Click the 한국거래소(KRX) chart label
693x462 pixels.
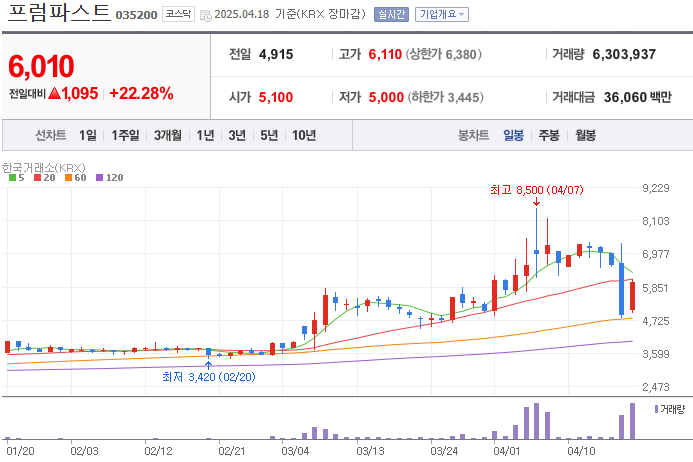click(44, 168)
